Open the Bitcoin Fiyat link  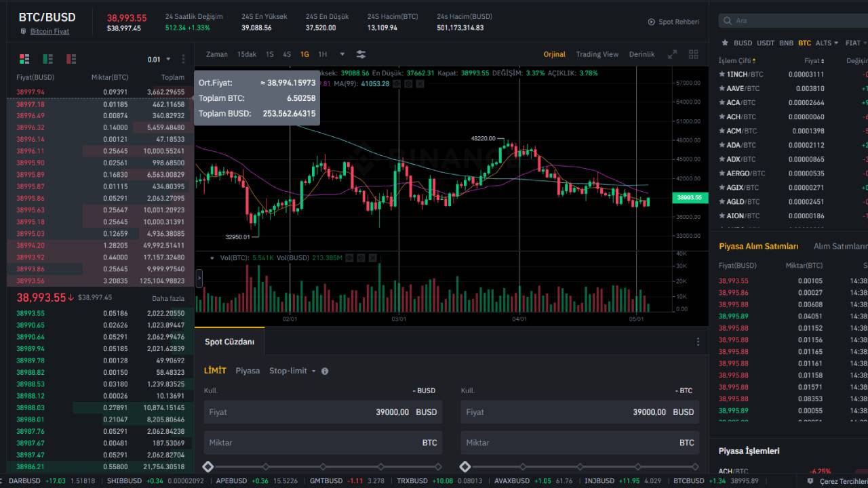click(x=50, y=31)
